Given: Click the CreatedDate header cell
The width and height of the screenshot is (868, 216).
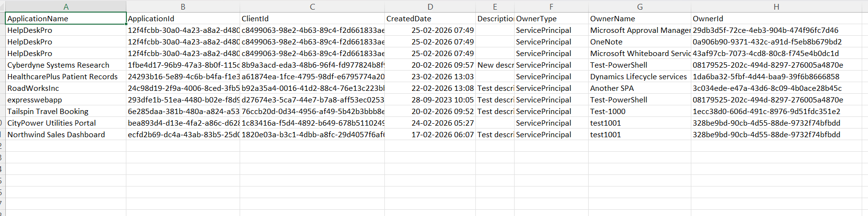Looking at the screenshot, I should [x=430, y=18].
